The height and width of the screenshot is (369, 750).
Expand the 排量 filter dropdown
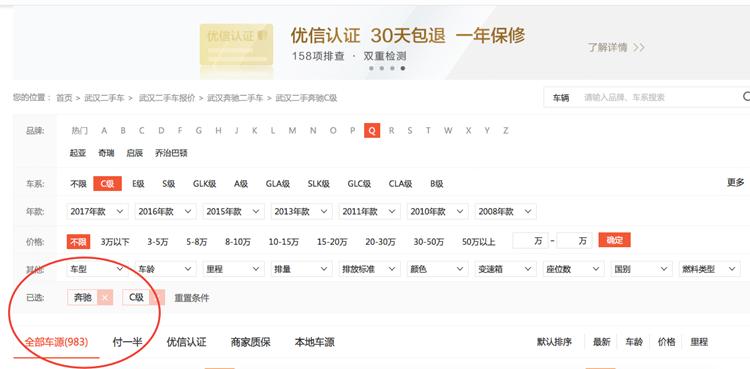(x=301, y=269)
